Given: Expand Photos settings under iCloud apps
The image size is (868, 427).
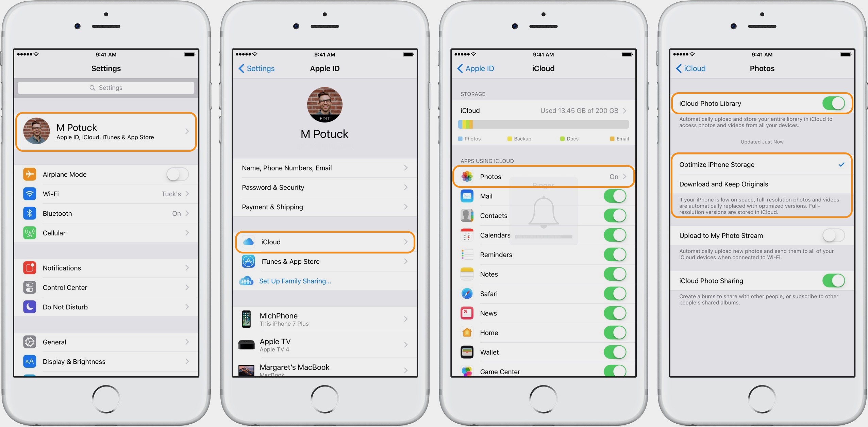Looking at the screenshot, I should 542,176.
